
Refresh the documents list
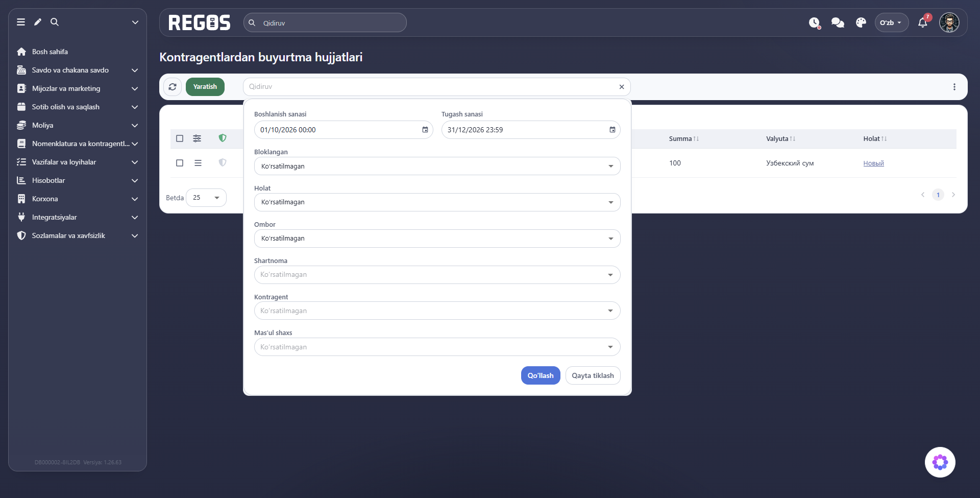point(173,87)
